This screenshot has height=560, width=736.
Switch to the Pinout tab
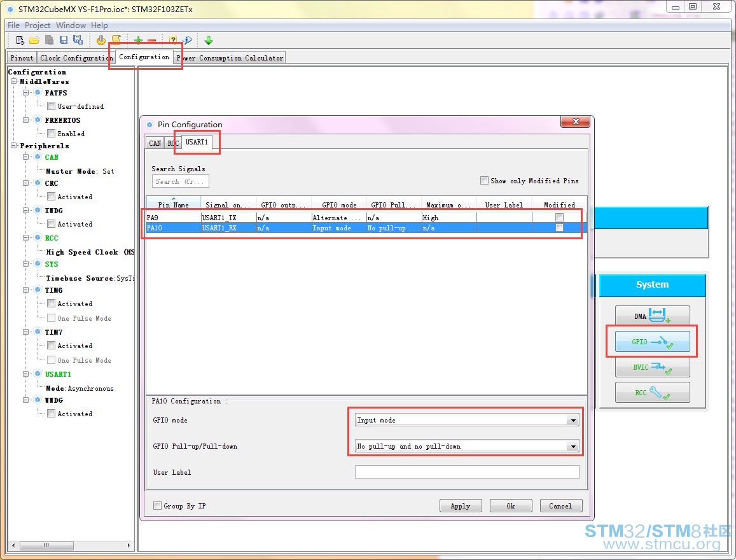tap(22, 58)
